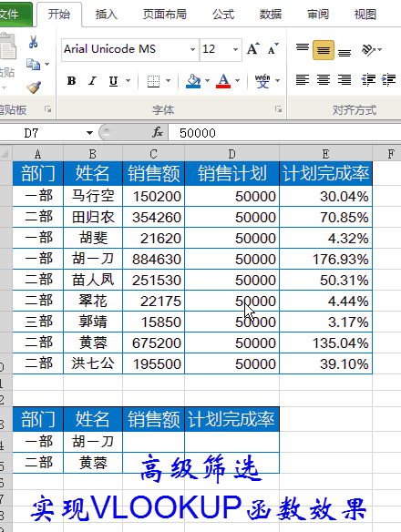Select cell with name 马行空

coord(93,196)
